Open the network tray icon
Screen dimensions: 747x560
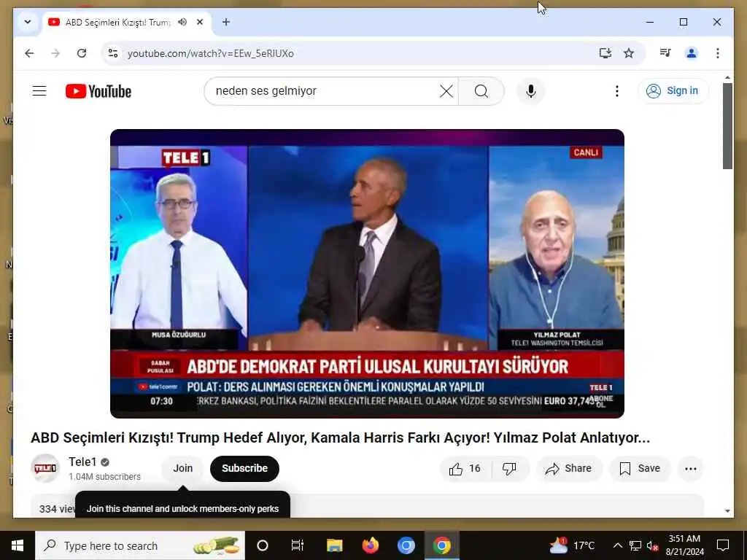[x=635, y=545]
